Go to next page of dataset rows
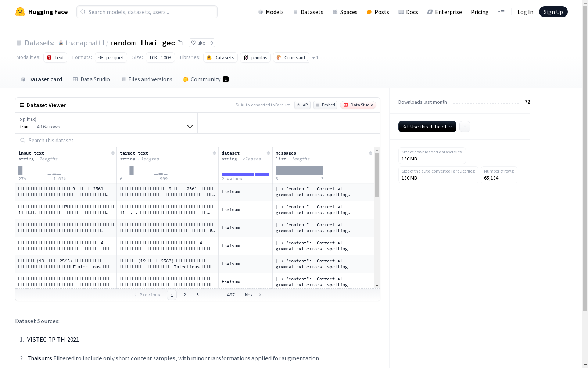This screenshot has width=588, height=368. [253, 295]
